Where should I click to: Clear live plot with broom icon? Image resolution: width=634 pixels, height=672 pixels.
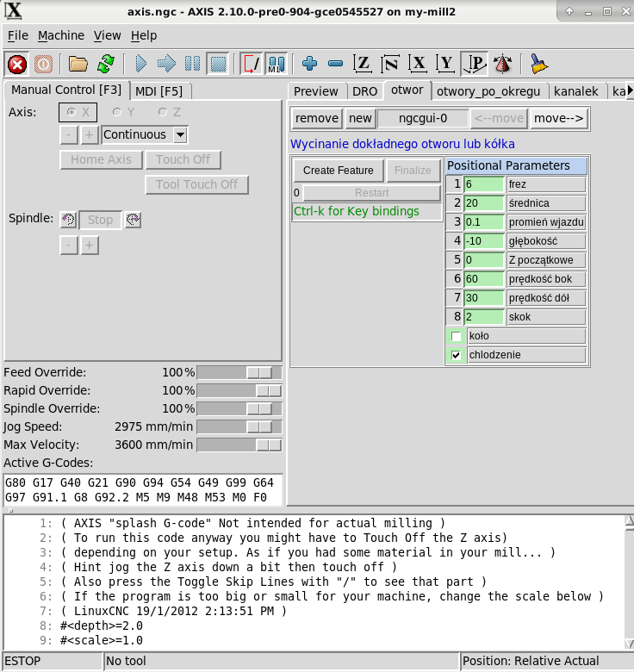pyautogui.click(x=538, y=65)
